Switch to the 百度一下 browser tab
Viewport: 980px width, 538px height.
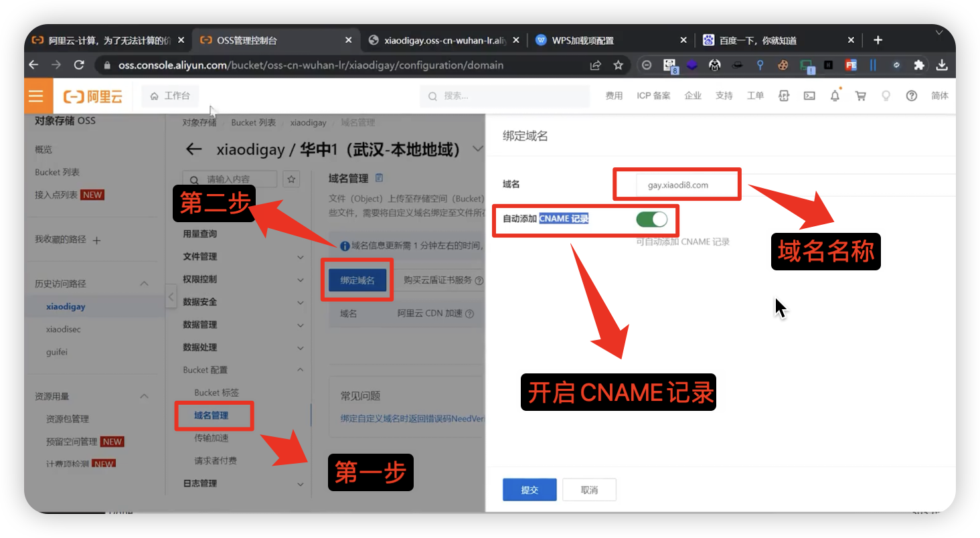[779, 40]
